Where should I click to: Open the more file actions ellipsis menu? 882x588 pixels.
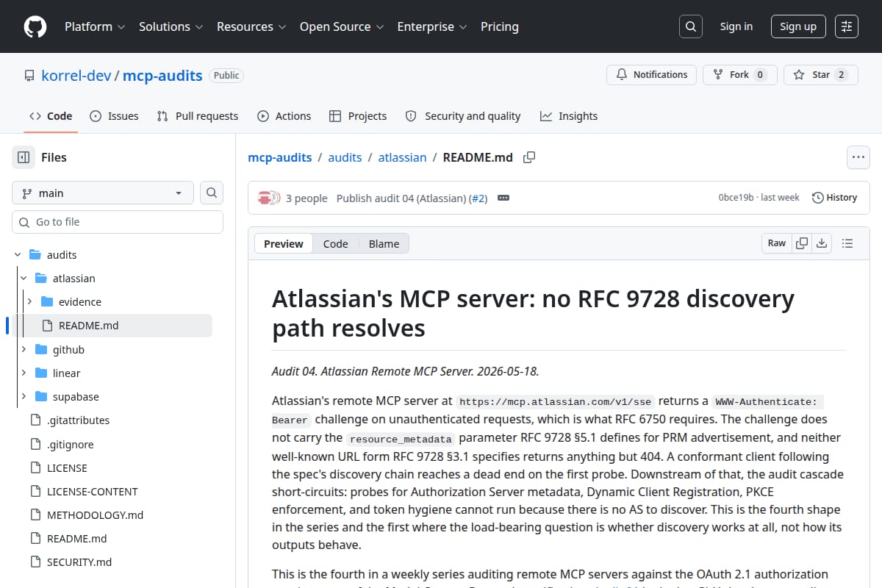tap(858, 157)
